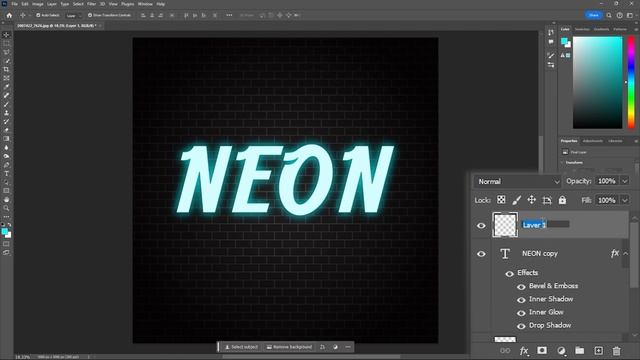The width and height of the screenshot is (640, 360).
Task: Toggle visibility of all Effects
Action: 509,273
